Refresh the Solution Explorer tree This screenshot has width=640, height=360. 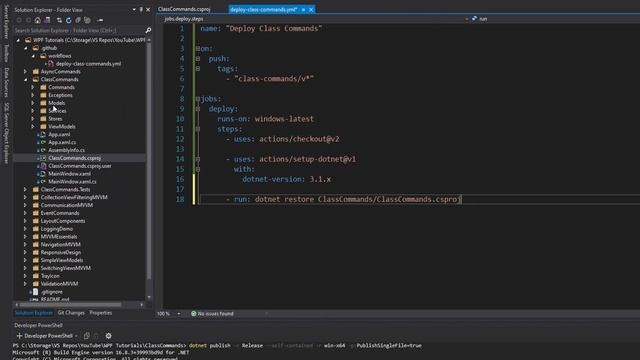[x=69, y=20]
